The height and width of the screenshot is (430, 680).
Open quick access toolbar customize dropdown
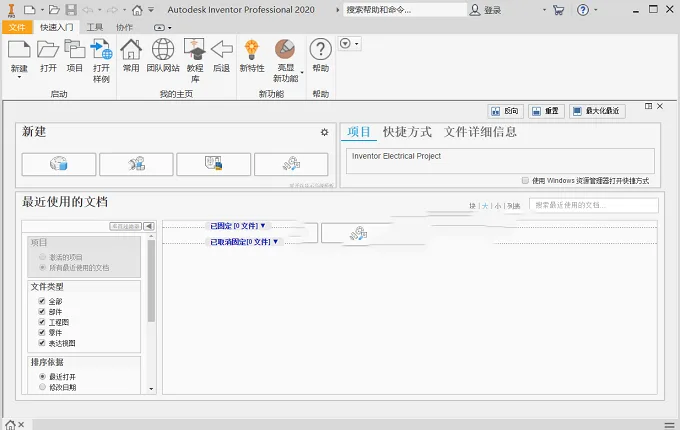(x=151, y=10)
